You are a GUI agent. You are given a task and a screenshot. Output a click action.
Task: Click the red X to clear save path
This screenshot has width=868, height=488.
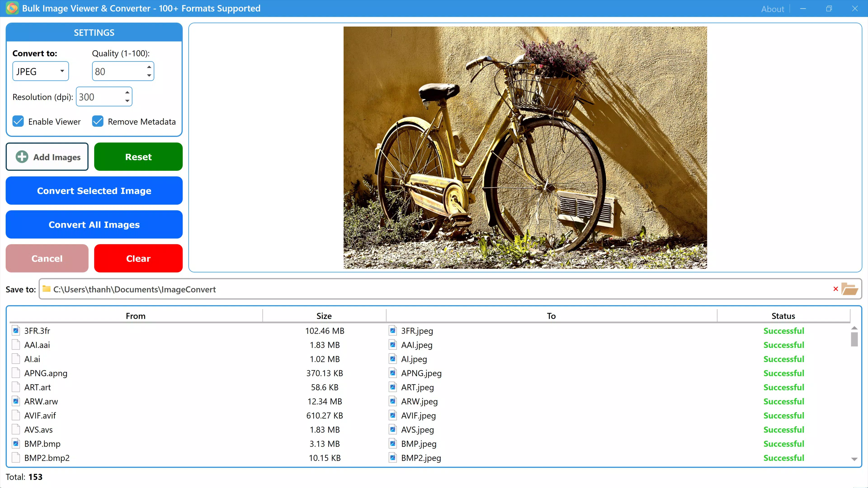835,289
